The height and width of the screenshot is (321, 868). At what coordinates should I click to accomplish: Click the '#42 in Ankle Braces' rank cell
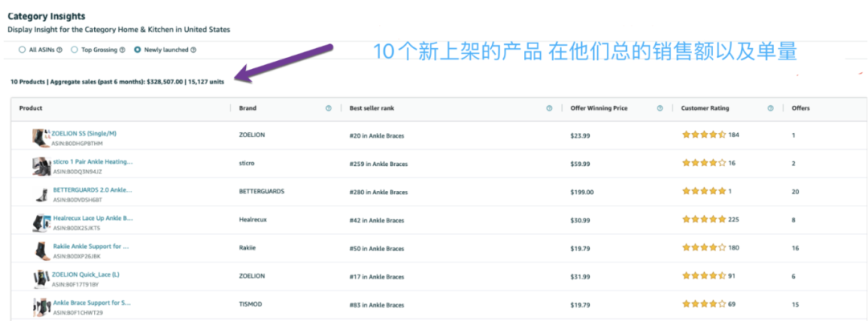[378, 220]
